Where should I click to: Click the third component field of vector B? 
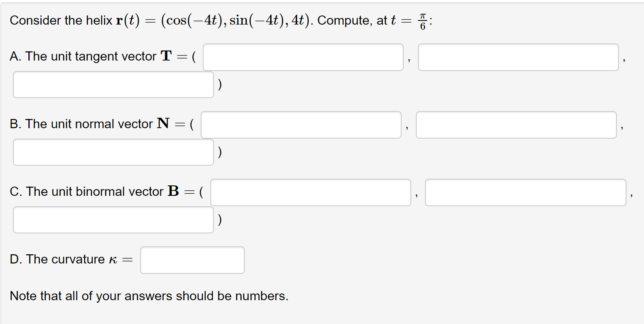pyautogui.click(x=113, y=220)
